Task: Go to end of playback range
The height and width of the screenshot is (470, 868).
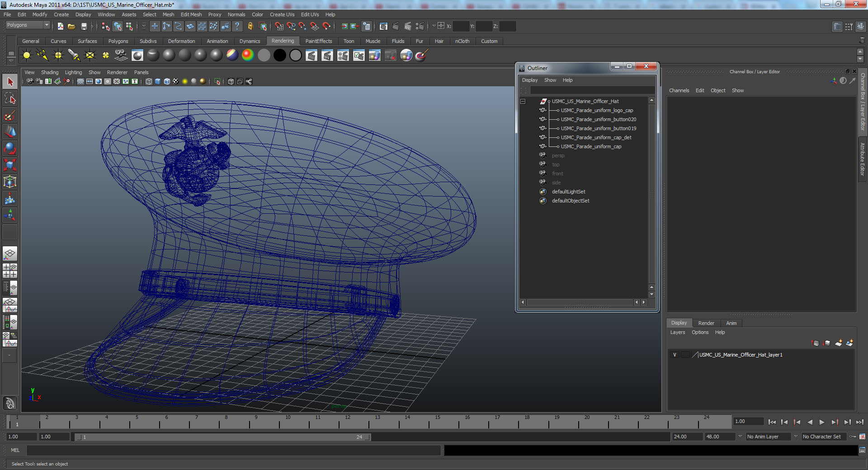Action: [x=859, y=422]
